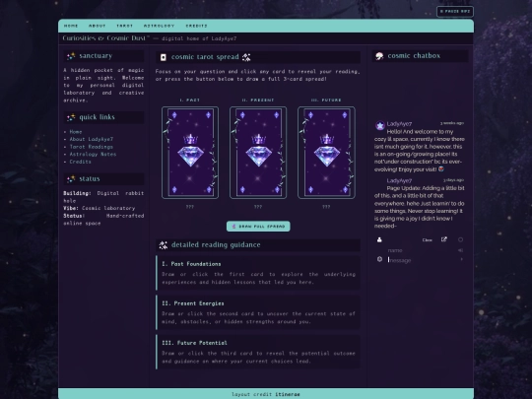
Task: Click the Curiosities & Cosmic Dust site title
Action: point(105,38)
